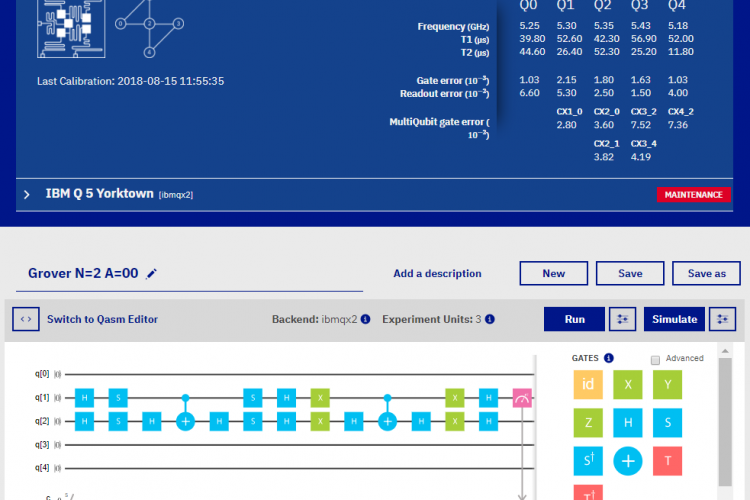The height and width of the screenshot is (500, 750).
Task: Click the 2.15 gate error value
Action: (567, 80)
